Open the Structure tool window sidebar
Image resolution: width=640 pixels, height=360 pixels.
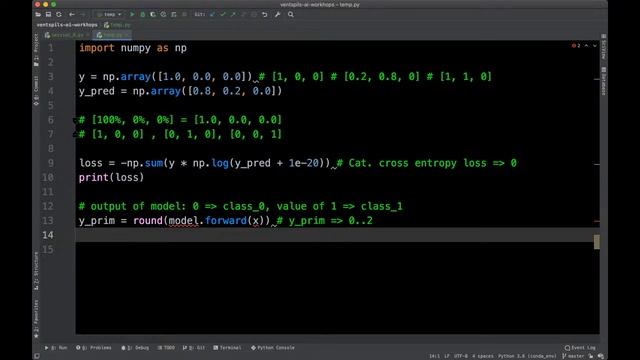coord(36,271)
